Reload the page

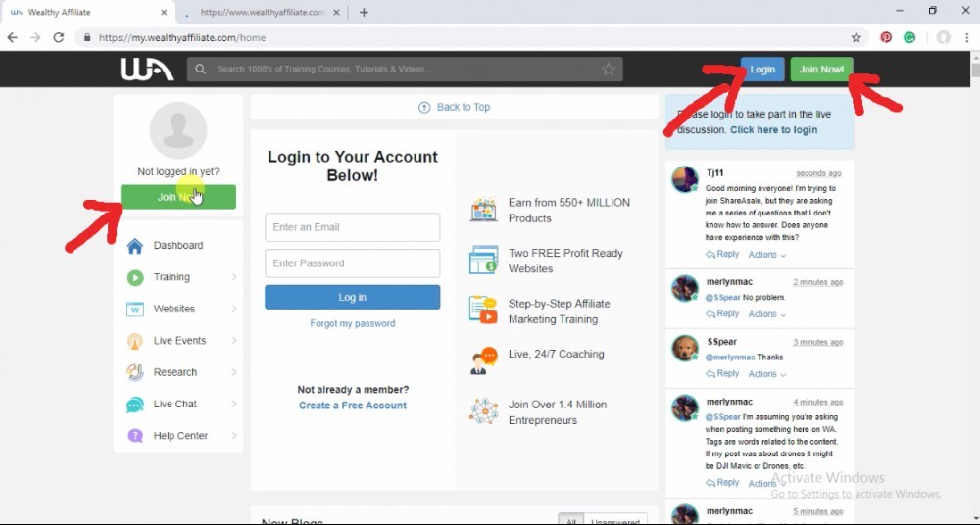coord(59,37)
